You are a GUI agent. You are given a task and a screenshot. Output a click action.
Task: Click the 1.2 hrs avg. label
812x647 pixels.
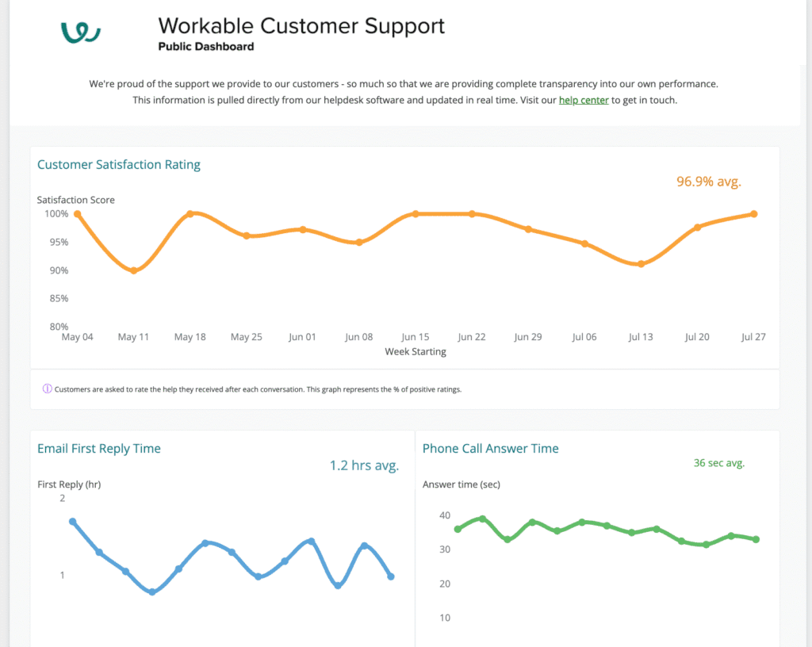click(x=364, y=465)
